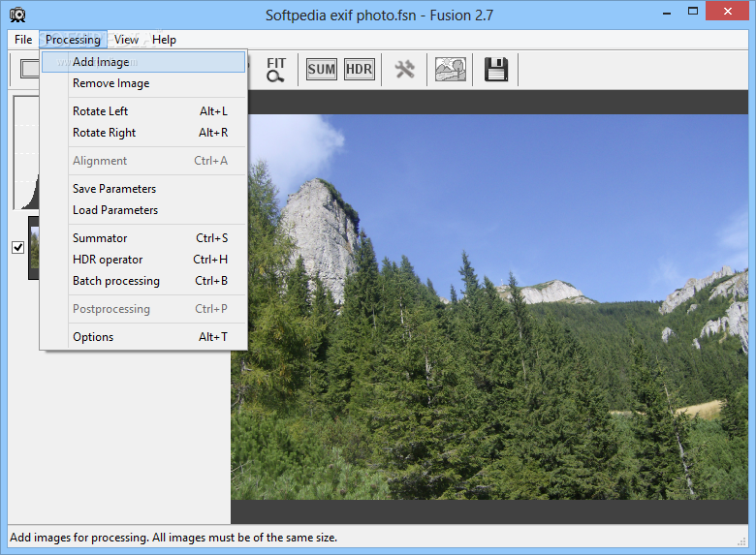756x555 pixels.
Task: Open Batch processing from the menu
Action: [143, 281]
